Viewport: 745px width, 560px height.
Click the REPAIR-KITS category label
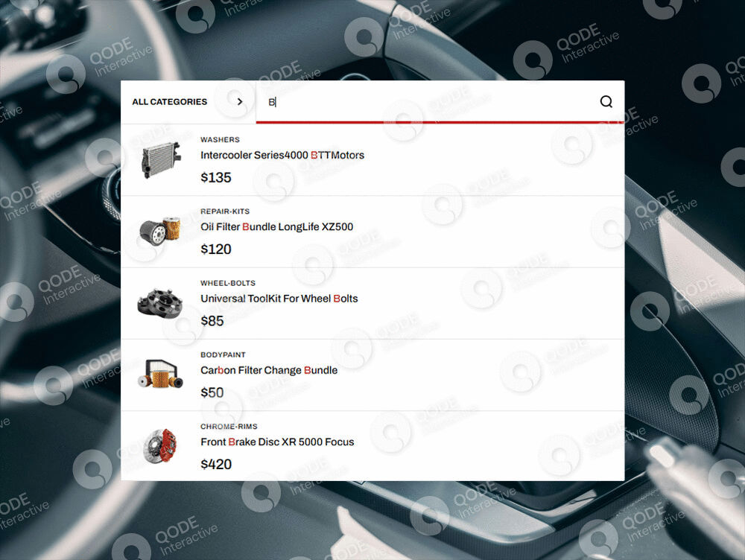point(225,211)
